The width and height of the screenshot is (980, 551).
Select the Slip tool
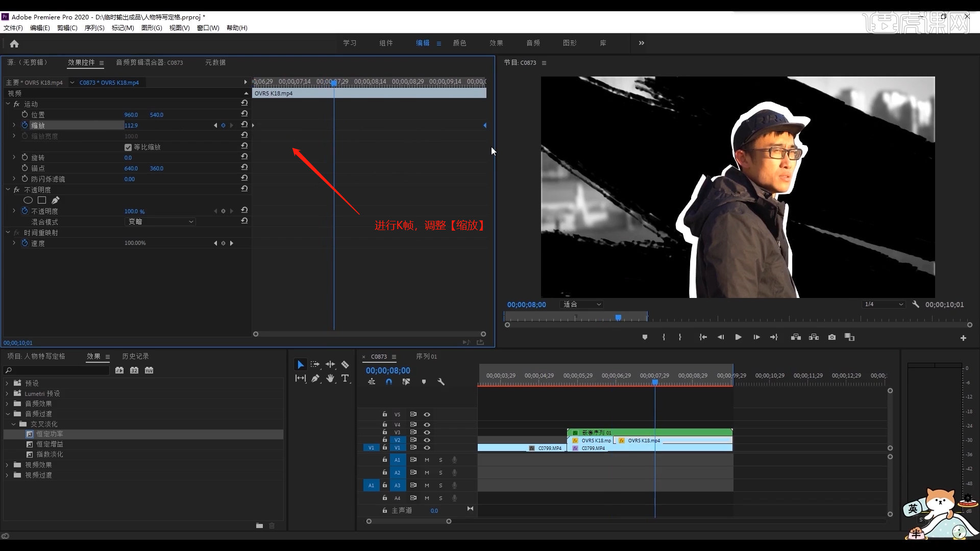[301, 378]
